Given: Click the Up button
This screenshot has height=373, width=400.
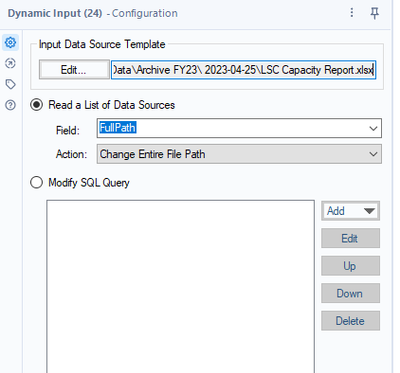Looking at the screenshot, I should (x=350, y=266).
